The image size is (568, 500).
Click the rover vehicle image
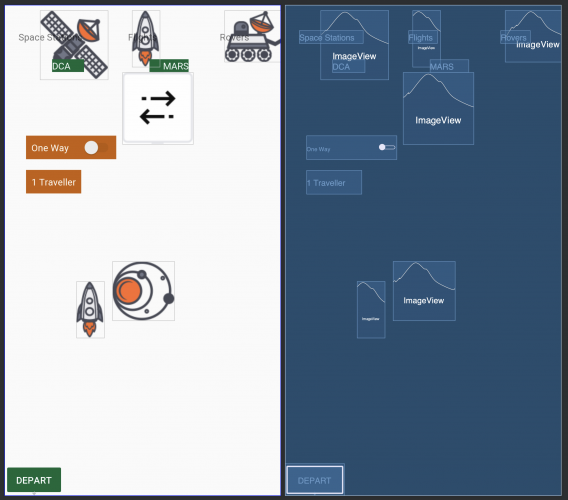pos(252,36)
